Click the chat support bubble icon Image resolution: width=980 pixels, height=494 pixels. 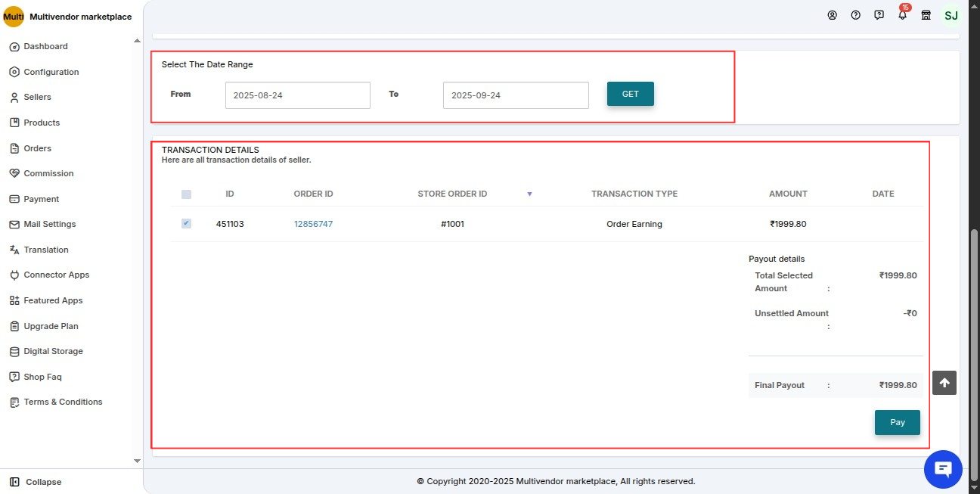point(943,469)
